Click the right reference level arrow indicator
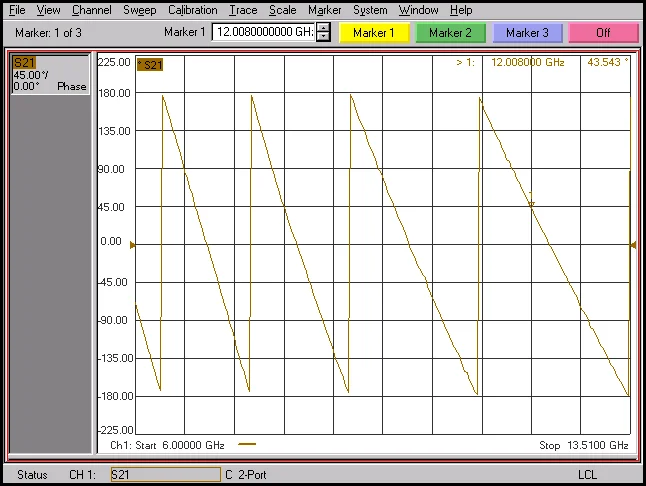This screenshot has height=486, width=646. [632, 244]
